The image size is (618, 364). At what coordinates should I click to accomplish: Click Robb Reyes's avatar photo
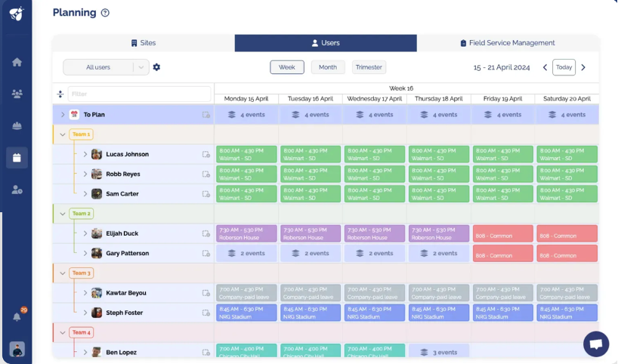click(x=97, y=174)
